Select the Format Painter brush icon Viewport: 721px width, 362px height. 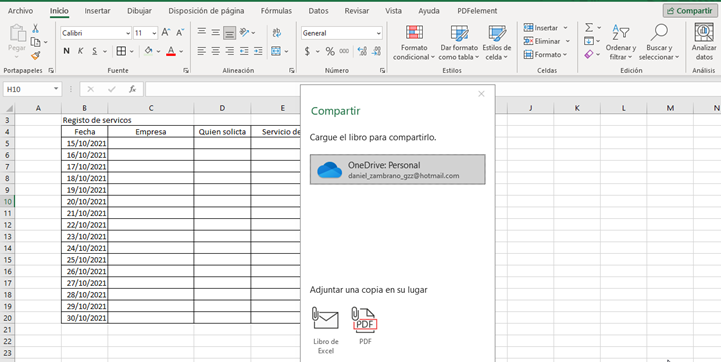(x=35, y=55)
